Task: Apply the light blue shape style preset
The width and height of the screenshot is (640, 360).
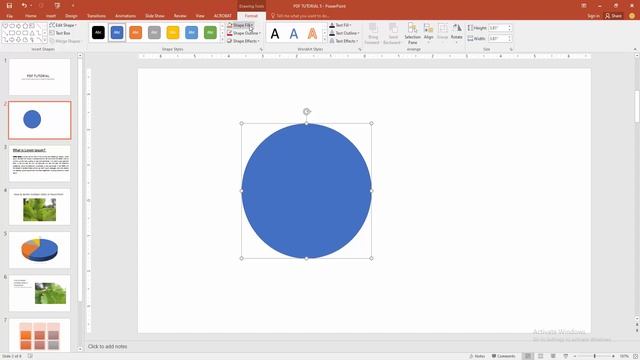Action: pyautogui.click(x=191, y=33)
